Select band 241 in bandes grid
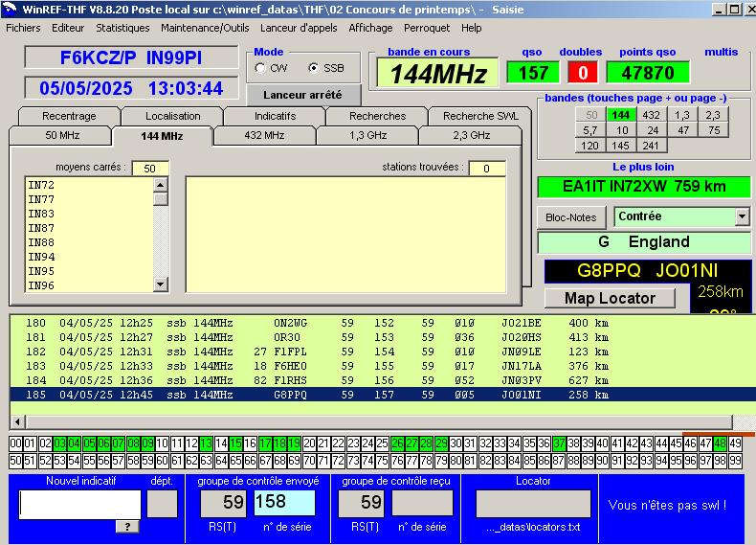Viewport: 756px width, 545px height. click(x=651, y=146)
